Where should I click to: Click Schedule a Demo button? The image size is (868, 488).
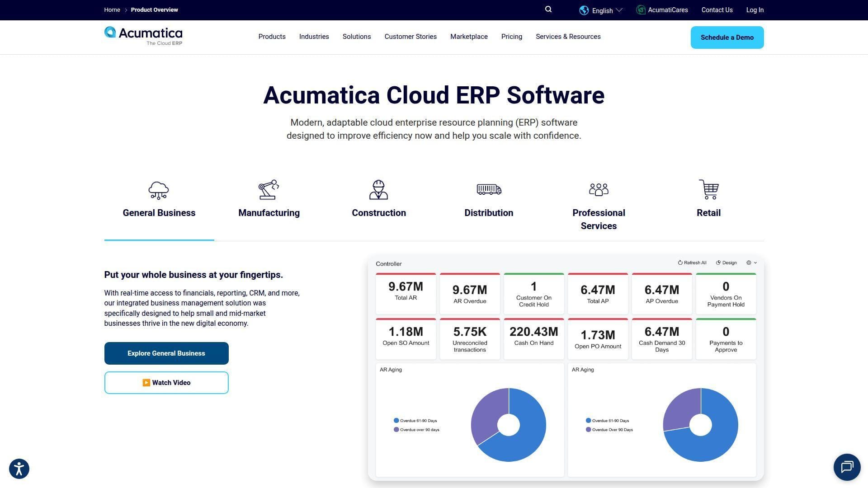727,38
